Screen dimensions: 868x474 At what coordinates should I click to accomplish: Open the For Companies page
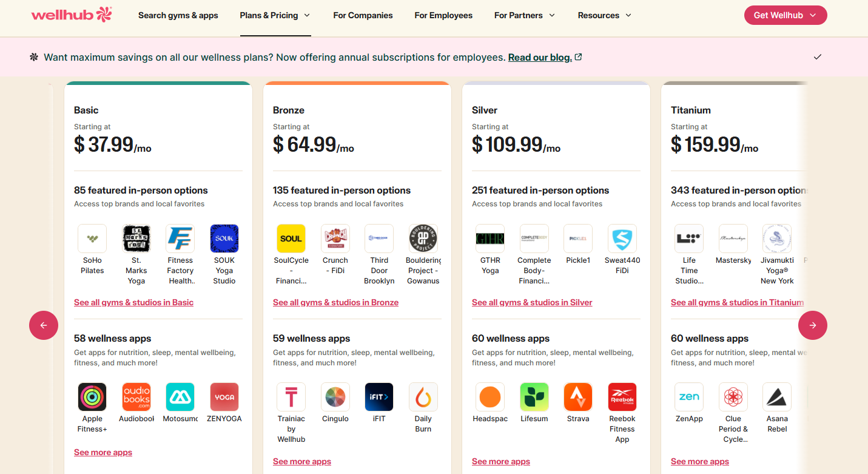pyautogui.click(x=363, y=15)
